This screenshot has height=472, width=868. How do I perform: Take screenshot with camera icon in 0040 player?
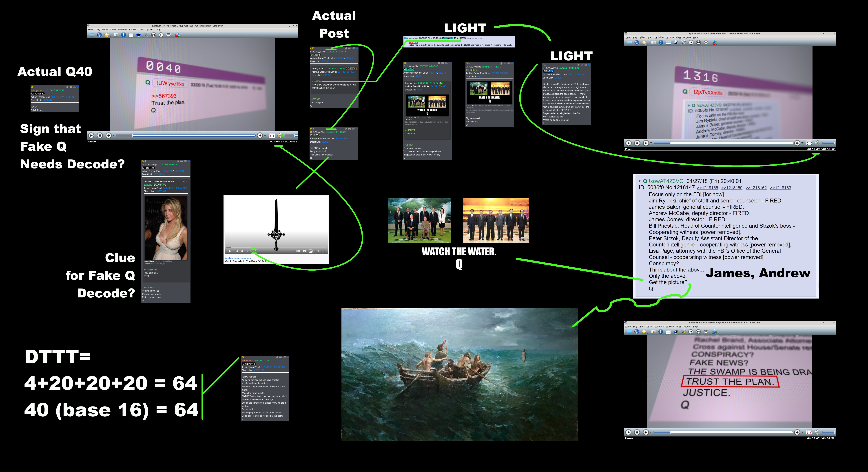pyautogui.click(x=116, y=35)
